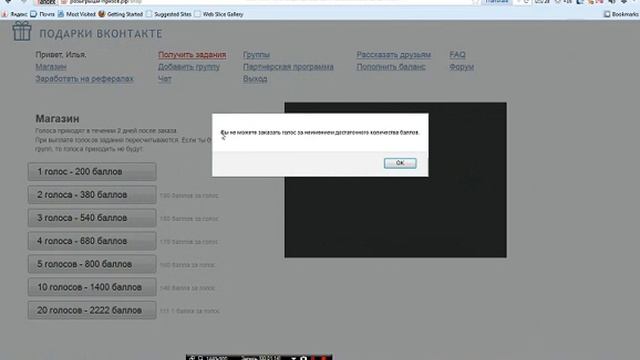Open the Почта bookmark

tap(42, 14)
